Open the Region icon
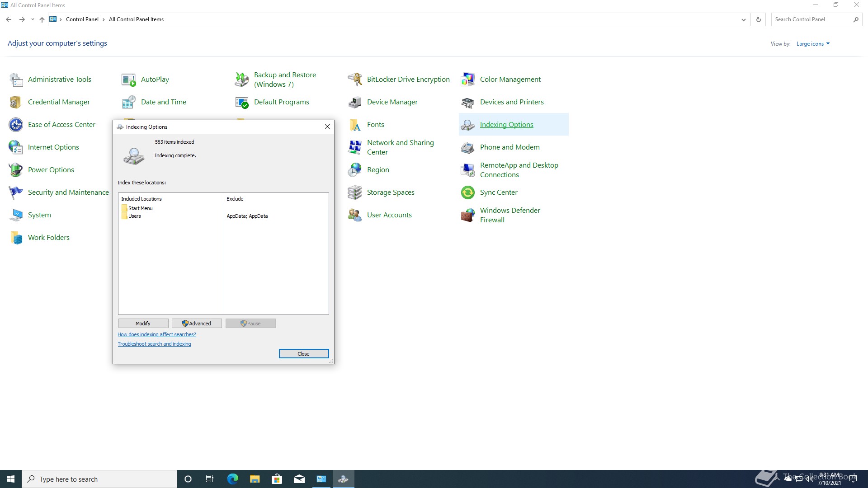 pyautogui.click(x=355, y=170)
